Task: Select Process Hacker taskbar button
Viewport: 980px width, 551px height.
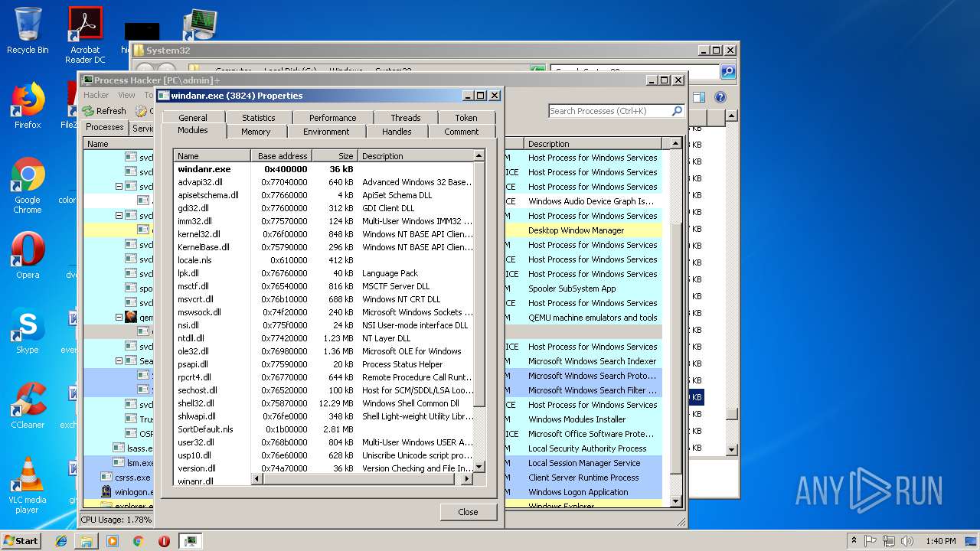Action: pyautogui.click(x=190, y=541)
